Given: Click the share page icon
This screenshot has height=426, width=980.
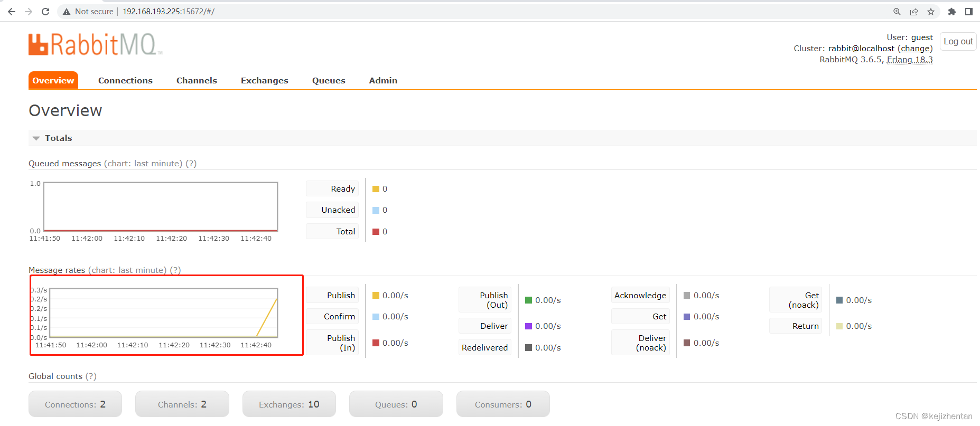Looking at the screenshot, I should [914, 12].
